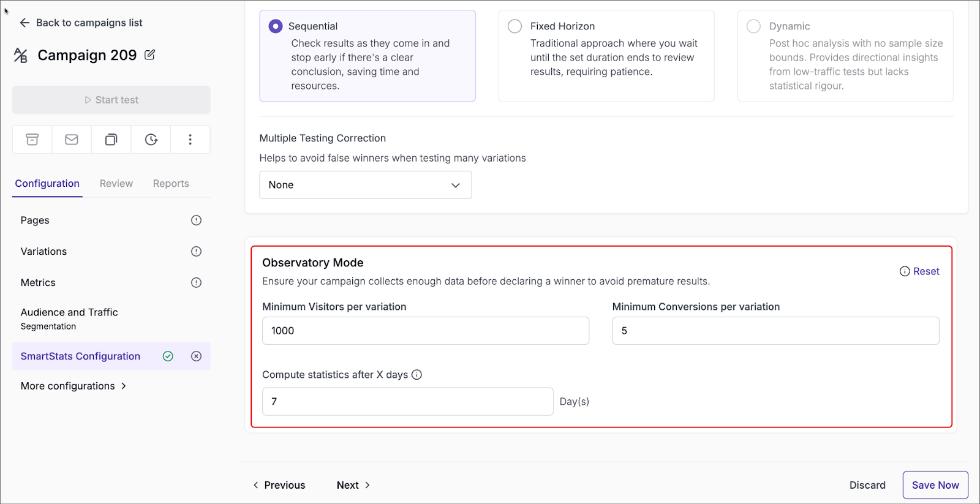The width and height of the screenshot is (980, 504).
Task: Go to Next configuration step
Action: click(x=353, y=485)
